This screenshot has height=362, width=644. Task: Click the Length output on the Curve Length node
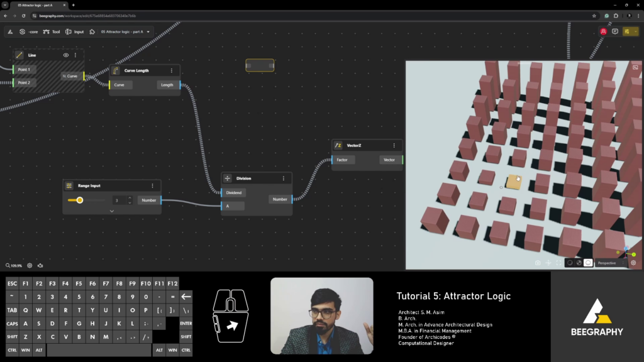point(167,84)
